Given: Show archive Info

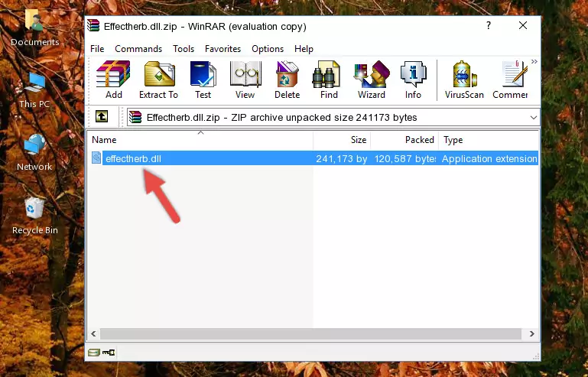Looking at the screenshot, I should tap(413, 80).
